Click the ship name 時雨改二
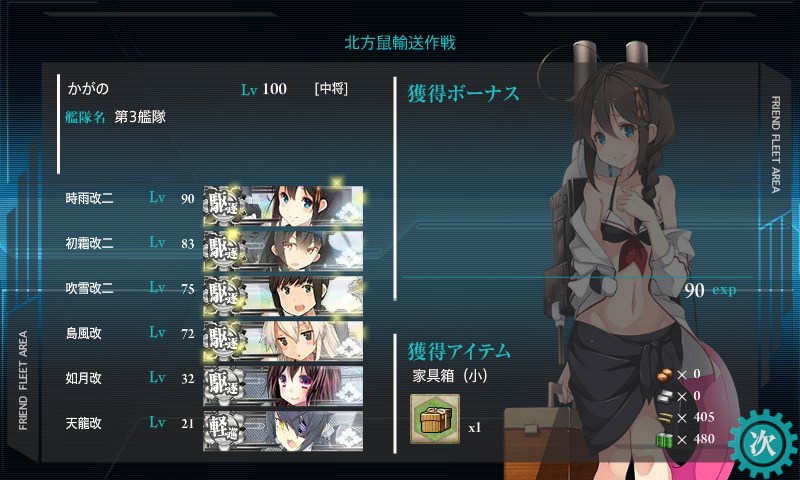This screenshot has height=480, width=800. tap(89, 198)
